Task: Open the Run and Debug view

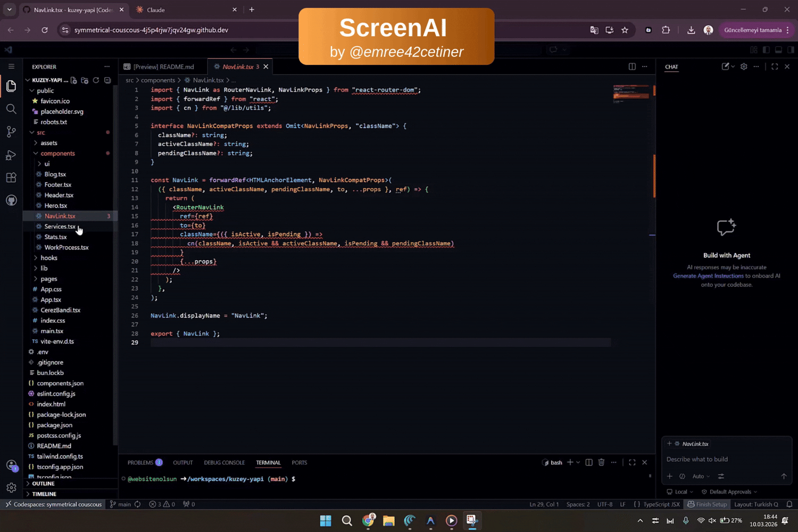Action: tap(11, 155)
